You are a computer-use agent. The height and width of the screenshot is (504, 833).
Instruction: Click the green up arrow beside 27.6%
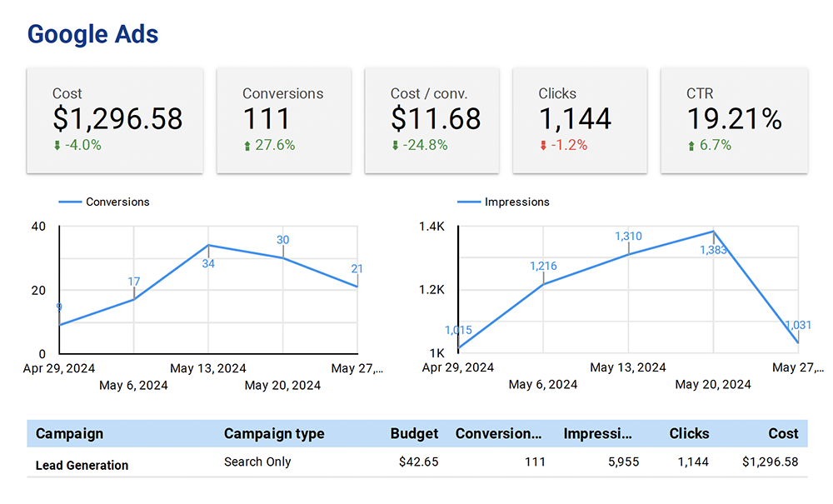247,146
